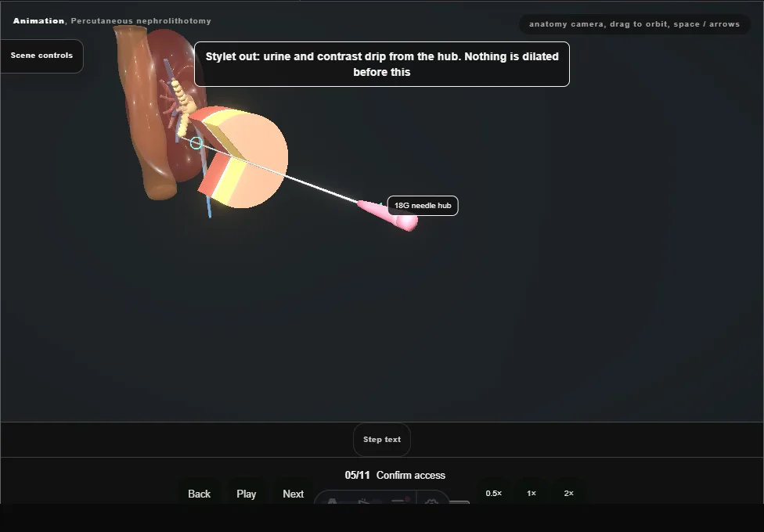Go back to the previous step
The width and height of the screenshot is (764, 532).
coord(199,494)
